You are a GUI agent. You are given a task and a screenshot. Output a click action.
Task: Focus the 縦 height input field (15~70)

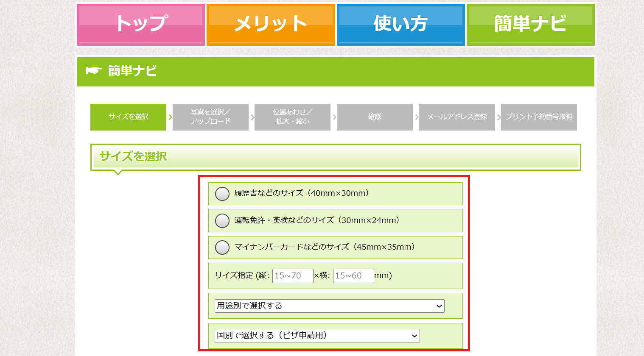293,276
